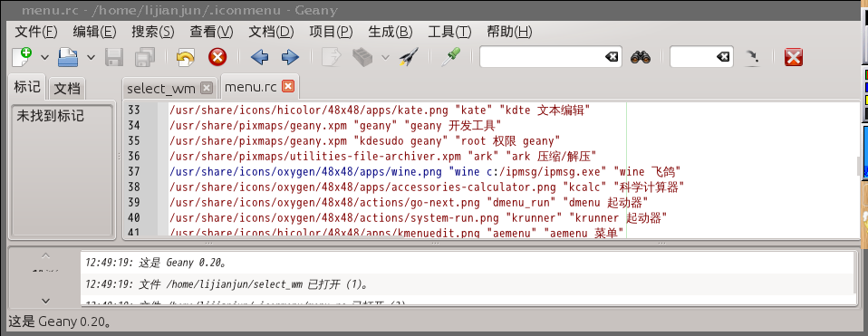Run the file with the rocket icon

[x=409, y=57]
